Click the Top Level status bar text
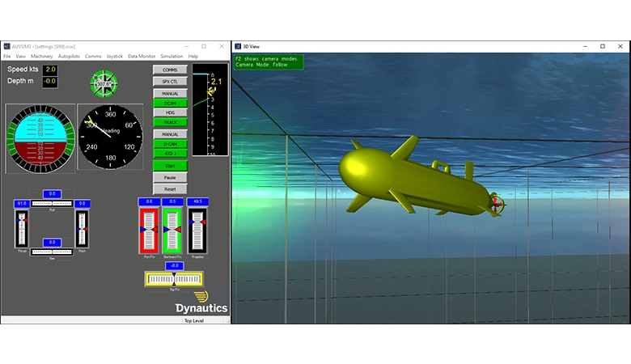The image size is (631, 364). coord(194,320)
